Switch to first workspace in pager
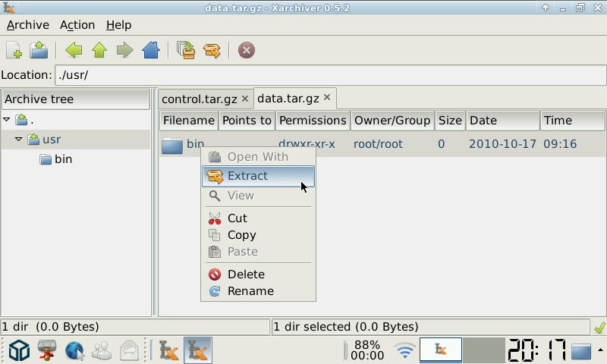 (x=441, y=350)
